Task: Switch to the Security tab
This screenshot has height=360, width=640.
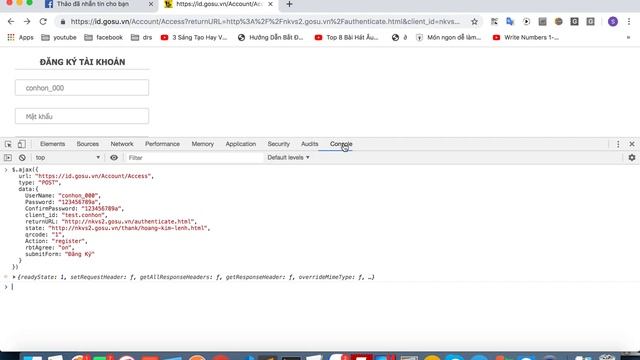Action: pos(278,144)
